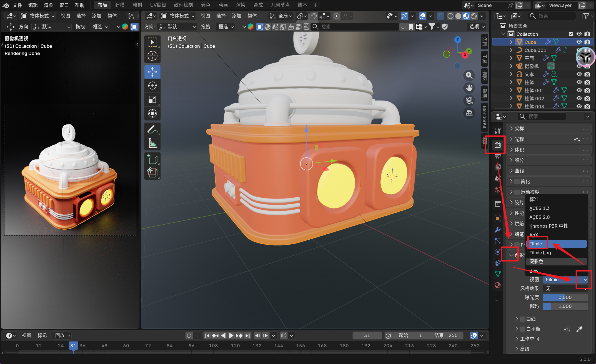596x364 pixels.
Task: Select the Rotate tool in viewport toolbar
Action: point(152,86)
